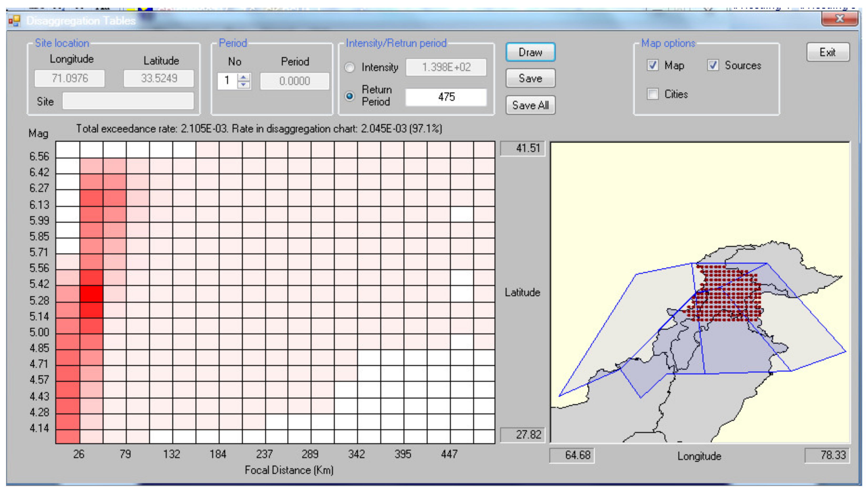The width and height of the screenshot is (868, 491).
Task: Click the Save All button
Action: (x=530, y=105)
